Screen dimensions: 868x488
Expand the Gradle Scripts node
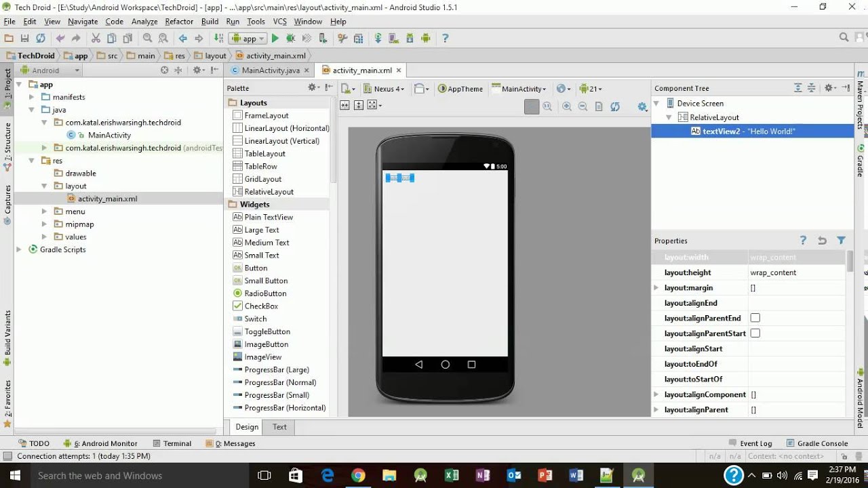click(19, 249)
